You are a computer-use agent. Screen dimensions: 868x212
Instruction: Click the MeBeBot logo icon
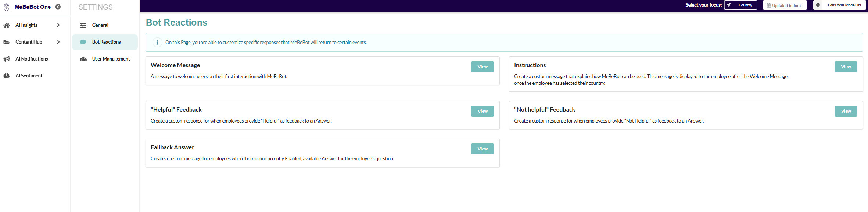[7, 7]
